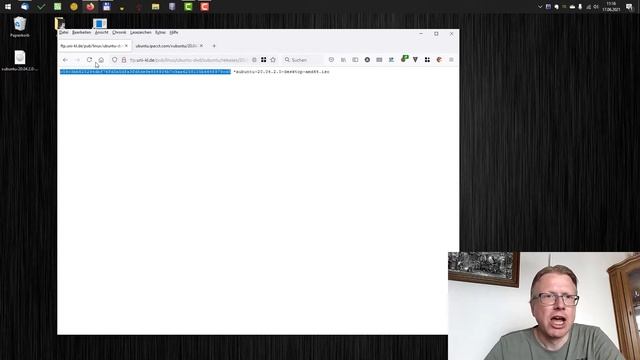Image resolution: width=640 pixels, height=360 pixels.
Task: Click the dark round toolbar icon
Action: click(367, 60)
